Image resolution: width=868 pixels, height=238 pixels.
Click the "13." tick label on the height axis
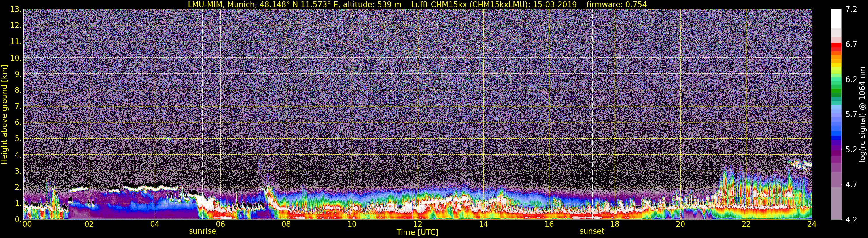16,9
